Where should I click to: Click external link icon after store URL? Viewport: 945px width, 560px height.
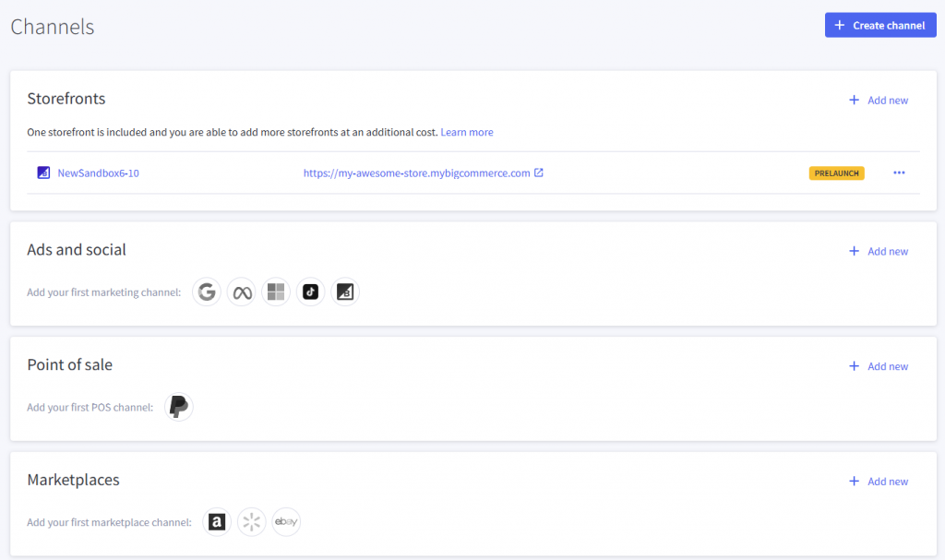pos(539,173)
